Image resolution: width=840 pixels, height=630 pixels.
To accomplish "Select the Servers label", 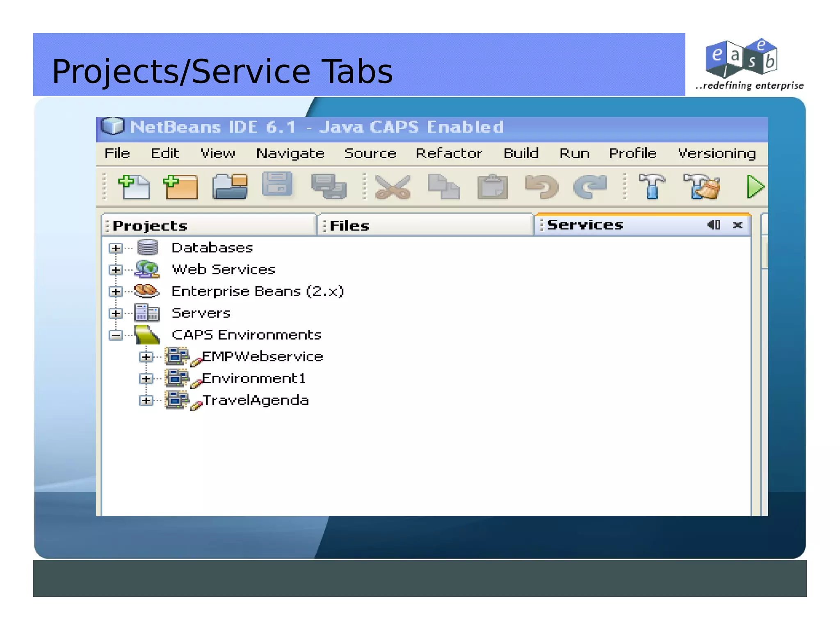I will (x=201, y=313).
